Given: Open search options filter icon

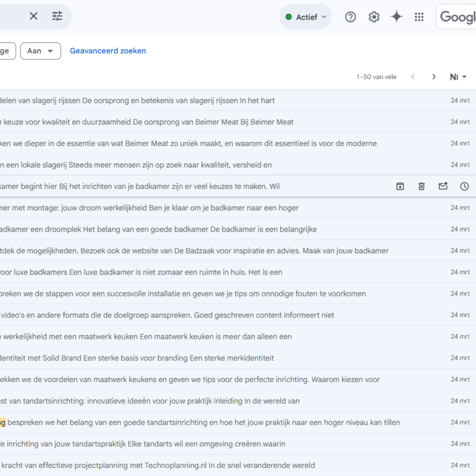Looking at the screenshot, I should tap(57, 16).
